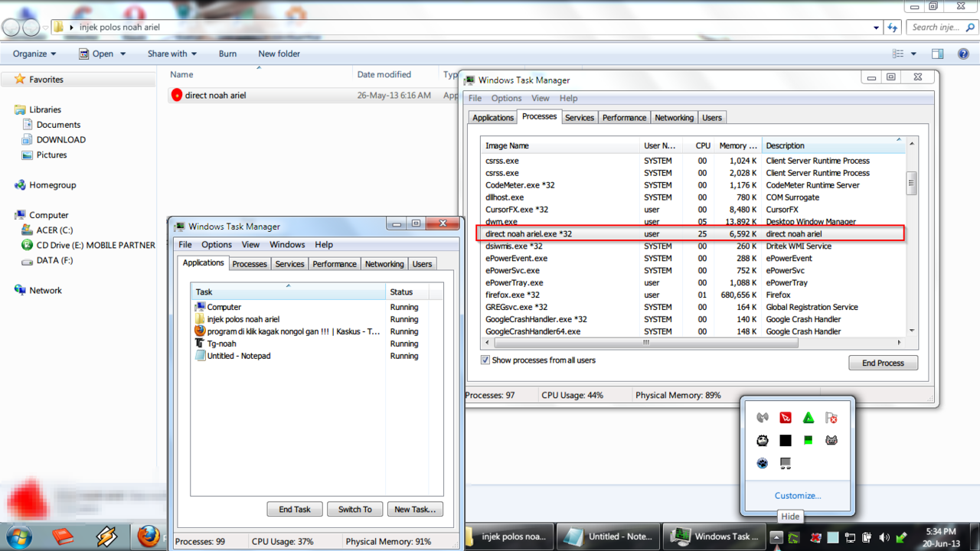Open Winamp from the taskbar
The width and height of the screenshot is (980, 551).
106,536
